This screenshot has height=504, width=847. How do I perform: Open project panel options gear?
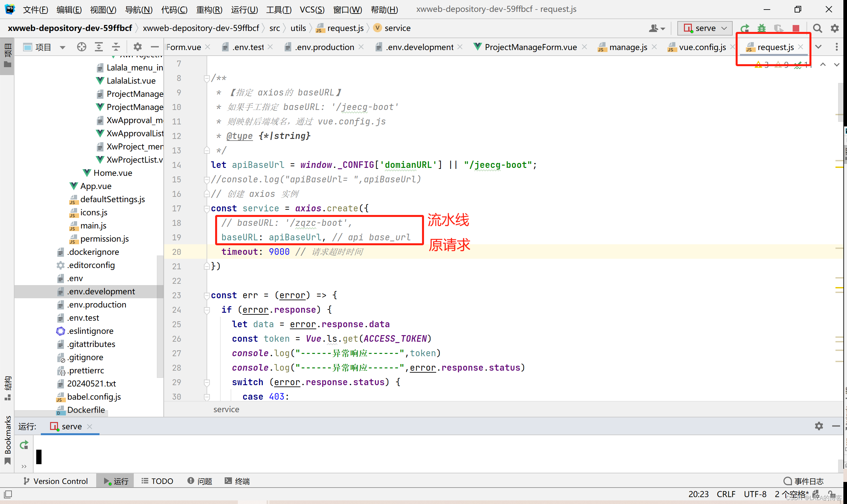tap(137, 47)
